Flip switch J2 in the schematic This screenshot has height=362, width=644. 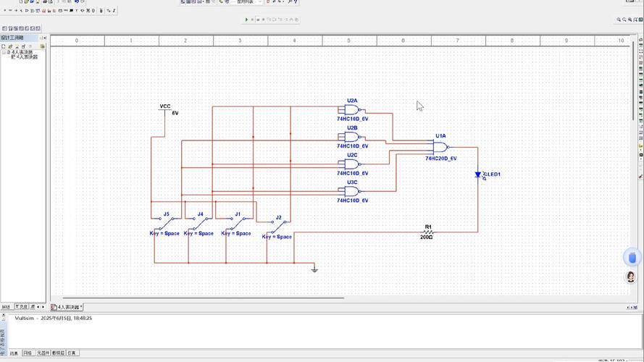point(277,224)
